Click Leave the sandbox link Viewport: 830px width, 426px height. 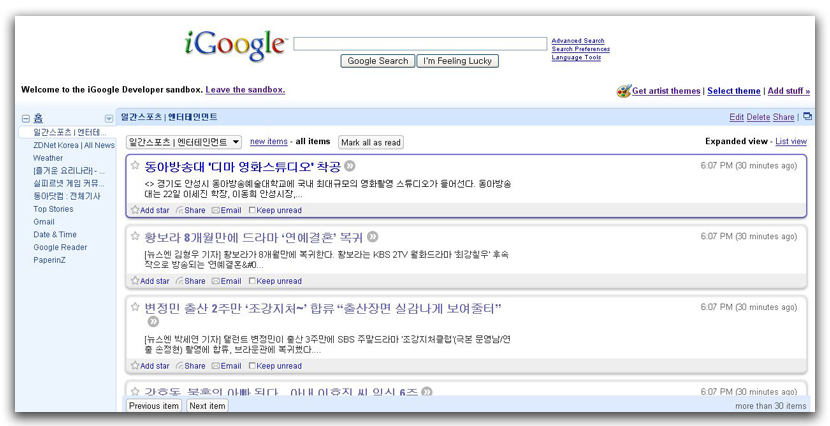[x=245, y=89]
